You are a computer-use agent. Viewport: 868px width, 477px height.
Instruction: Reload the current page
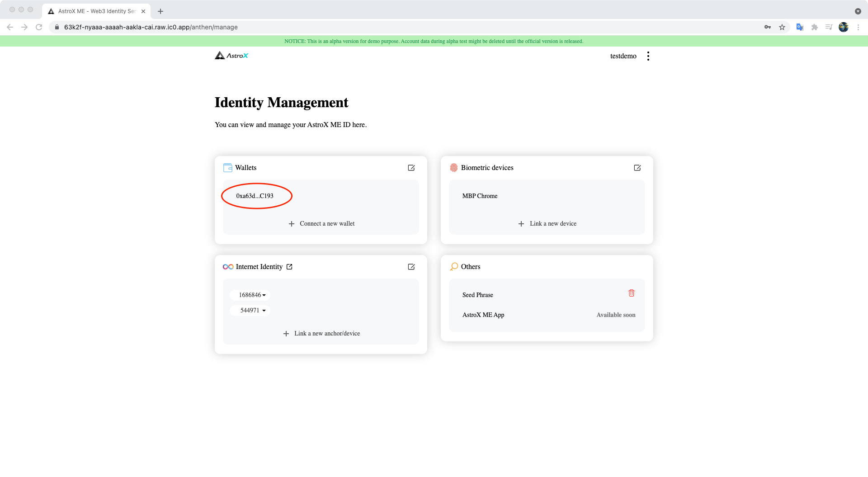click(39, 27)
